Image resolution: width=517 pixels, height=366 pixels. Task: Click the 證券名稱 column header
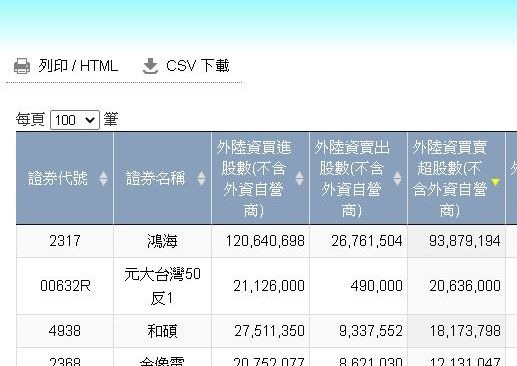click(x=162, y=178)
